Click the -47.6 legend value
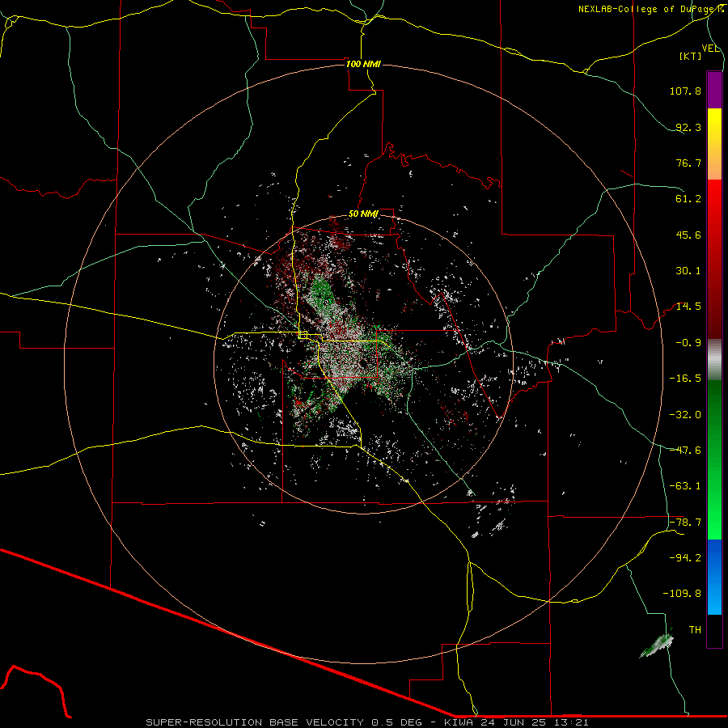The image size is (728, 728). pos(685,451)
